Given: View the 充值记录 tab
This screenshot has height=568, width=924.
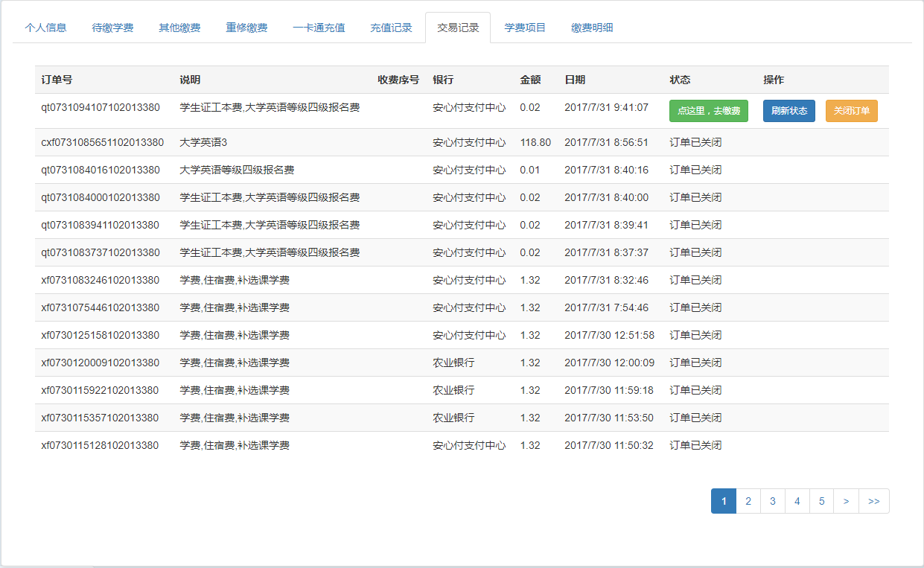Looking at the screenshot, I should point(391,27).
